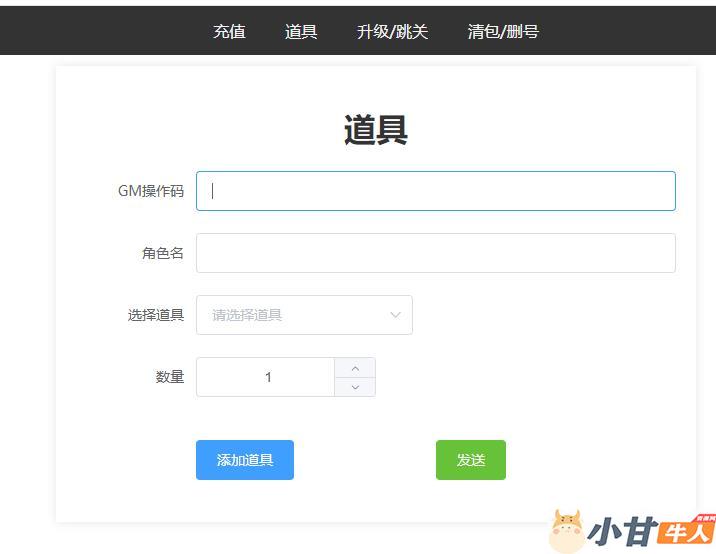
Task: Open the 充值 tab in the top navigation
Action: pyautogui.click(x=229, y=31)
